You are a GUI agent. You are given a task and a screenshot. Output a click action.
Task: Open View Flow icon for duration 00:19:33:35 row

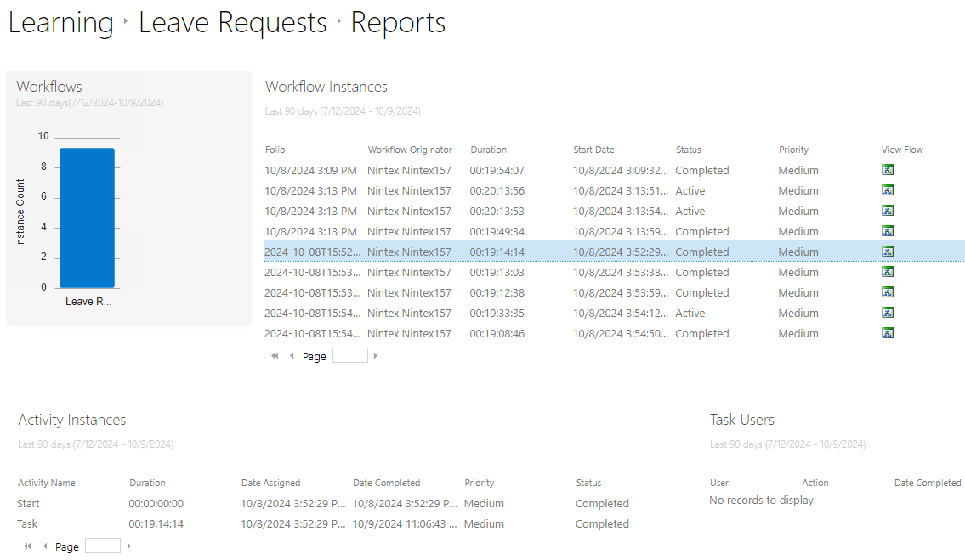(888, 312)
